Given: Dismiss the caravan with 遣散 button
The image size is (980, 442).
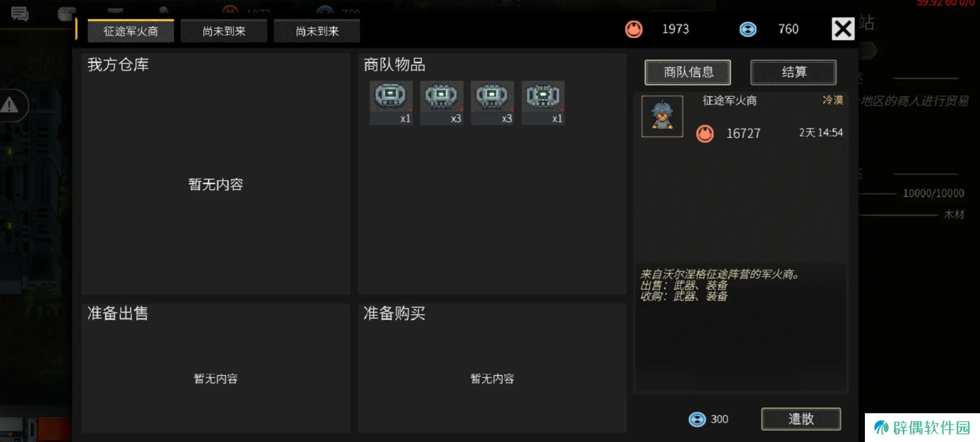Looking at the screenshot, I should tap(801, 419).
